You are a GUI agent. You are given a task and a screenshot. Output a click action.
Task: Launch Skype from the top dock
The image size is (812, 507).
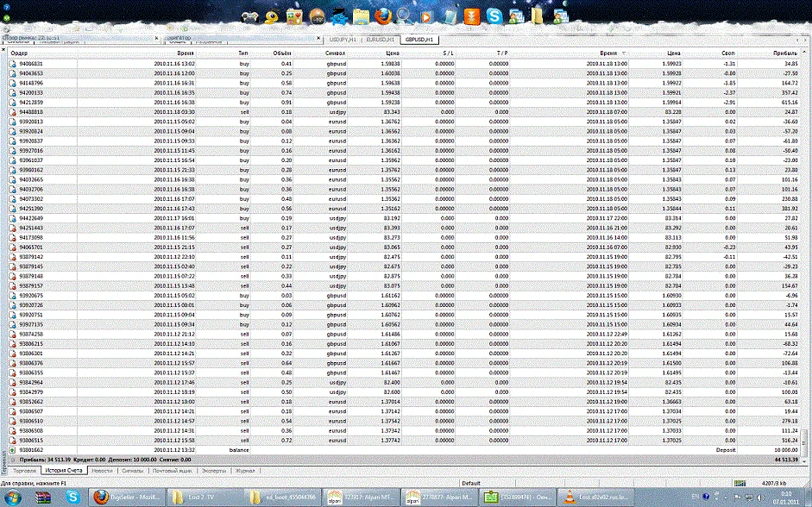pyautogui.click(x=494, y=16)
